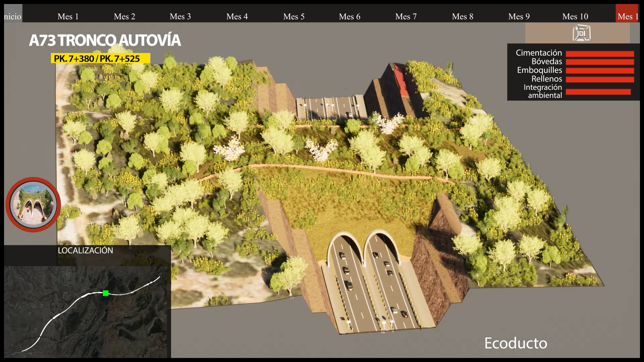644x362 pixels.
Task: Jump to Mes 1 on timeline
Action: click(x=68, y=16)
